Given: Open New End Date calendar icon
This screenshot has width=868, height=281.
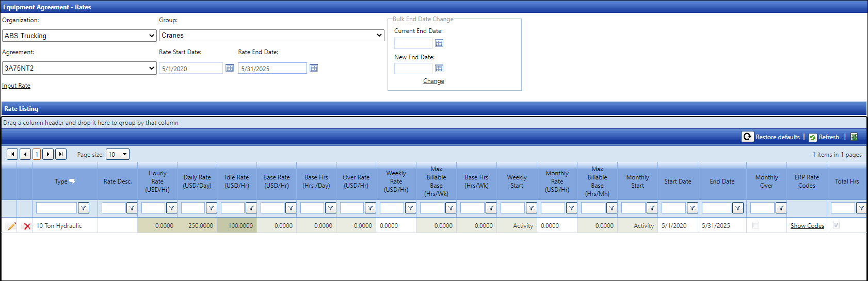Looking at the screenshot, I should pyautogui.click(x=439, y=69).
